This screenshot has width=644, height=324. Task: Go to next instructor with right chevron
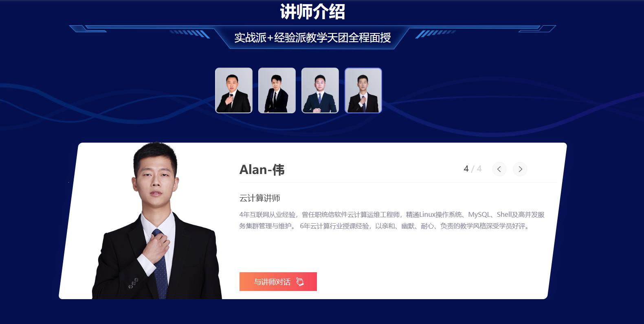click(520, 169)
